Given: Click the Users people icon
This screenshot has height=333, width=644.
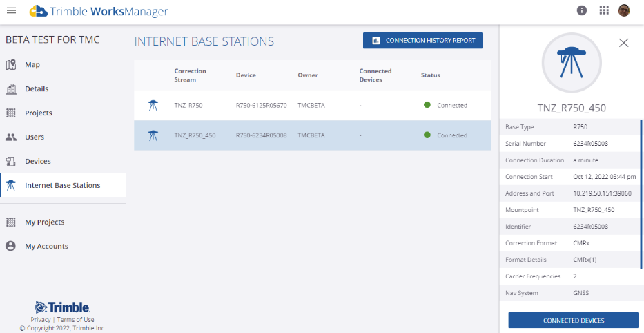Looking at the screenshot, I should (11, 137).
